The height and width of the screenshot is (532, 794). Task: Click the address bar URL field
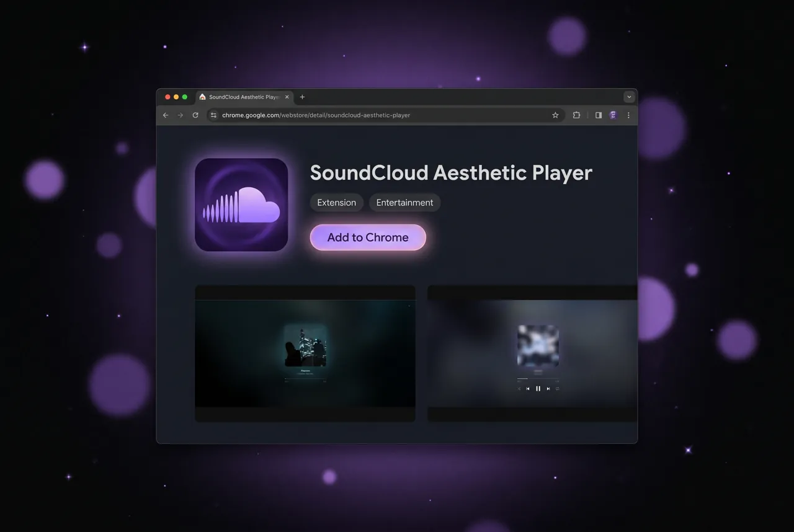click(385, 115)
